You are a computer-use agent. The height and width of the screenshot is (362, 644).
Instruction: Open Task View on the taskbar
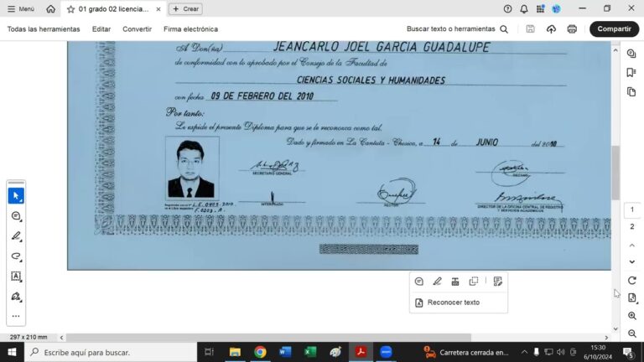209,352
